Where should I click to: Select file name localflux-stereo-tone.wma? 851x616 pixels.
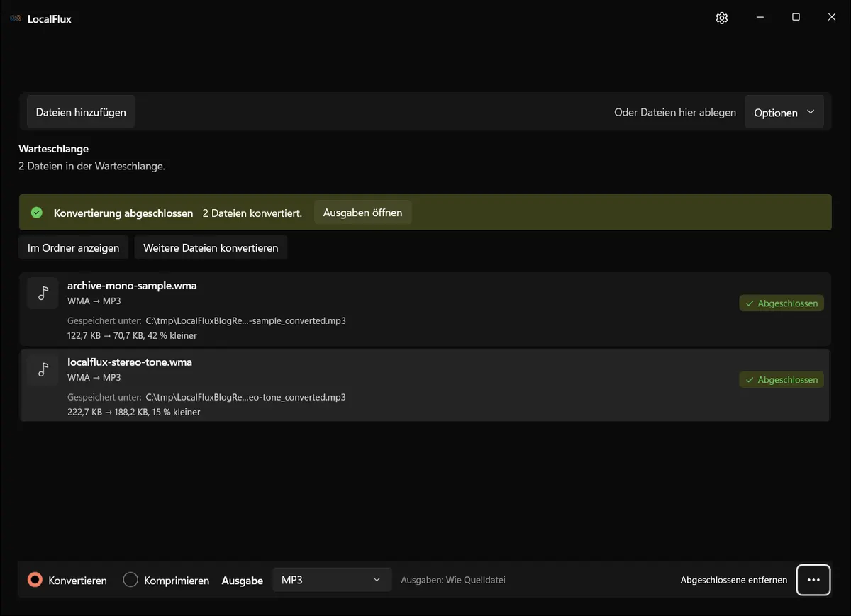coord(130,362)
